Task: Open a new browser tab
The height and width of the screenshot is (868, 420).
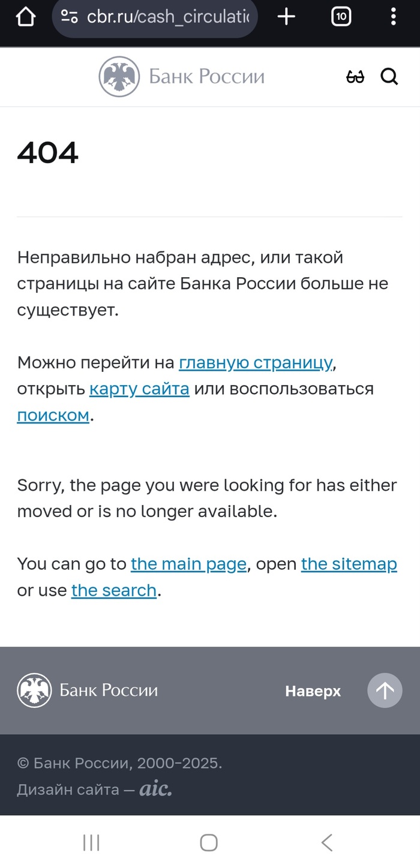Action: coord(287,17)
